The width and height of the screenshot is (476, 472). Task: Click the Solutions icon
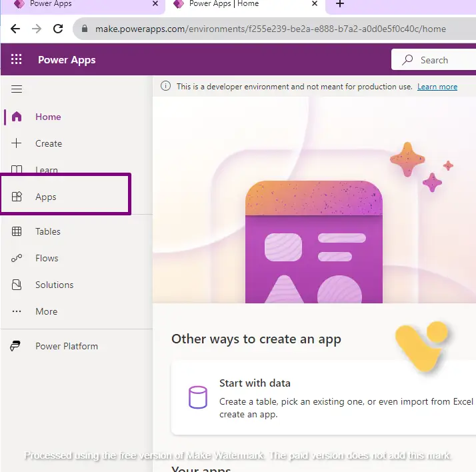(17, 285)
